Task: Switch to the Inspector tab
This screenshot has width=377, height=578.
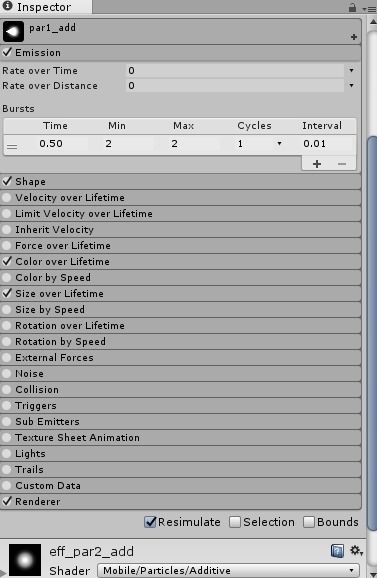Action: point(46,7)
